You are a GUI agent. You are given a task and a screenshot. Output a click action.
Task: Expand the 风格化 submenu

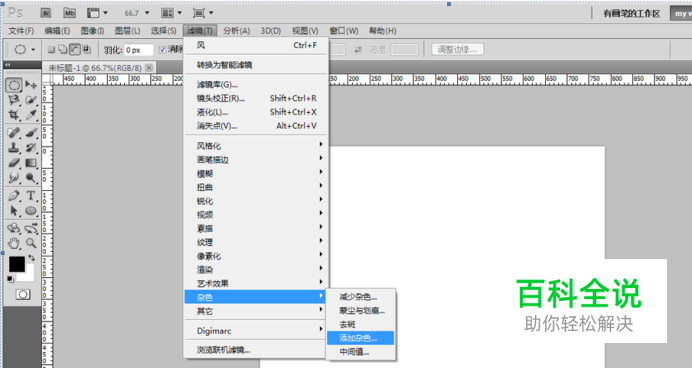(x=256, y=146)
